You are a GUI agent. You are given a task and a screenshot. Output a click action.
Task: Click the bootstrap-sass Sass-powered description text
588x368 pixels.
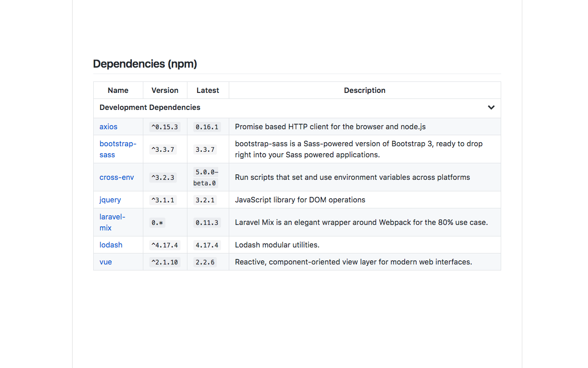pos(359,149)
